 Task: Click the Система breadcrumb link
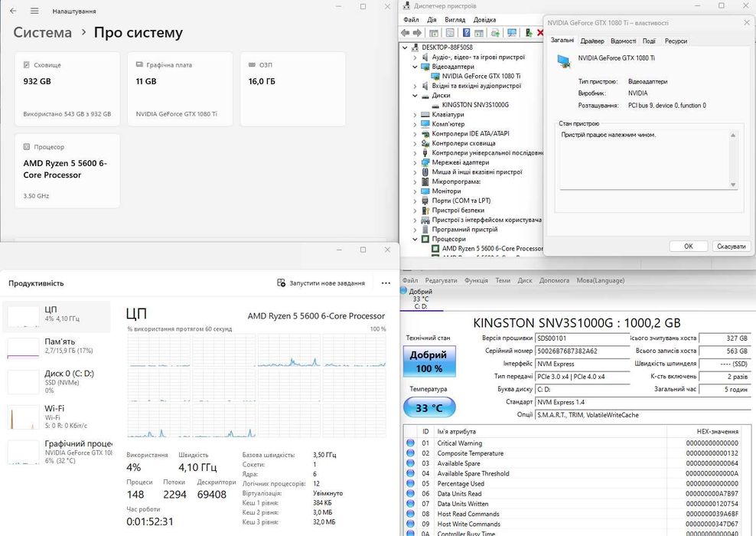(42, 32)
